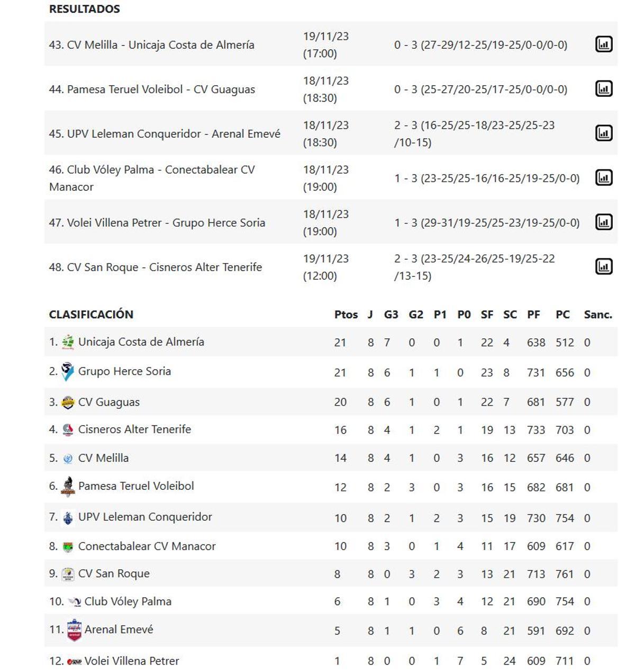View stats for UPV Leleman - Arenal Emevé match
The height and width of the screenshot is (672, 635).
pyautogui.click(x=603, y=134)
